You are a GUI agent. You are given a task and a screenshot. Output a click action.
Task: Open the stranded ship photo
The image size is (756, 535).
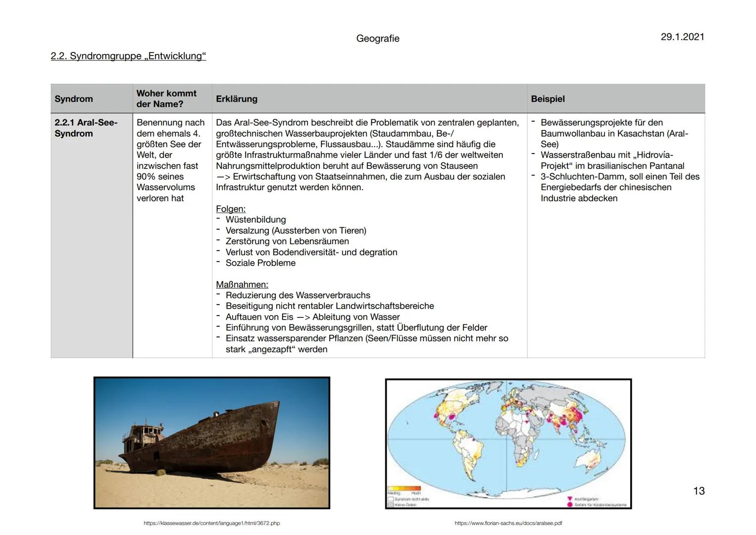pos(212,443)
